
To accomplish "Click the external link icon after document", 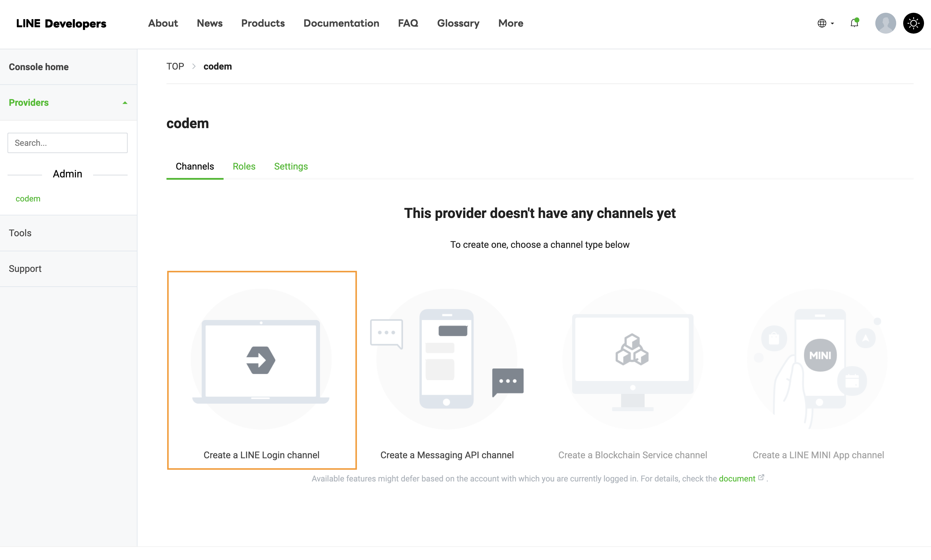I will pyautogui.click(x=761, y=477).
